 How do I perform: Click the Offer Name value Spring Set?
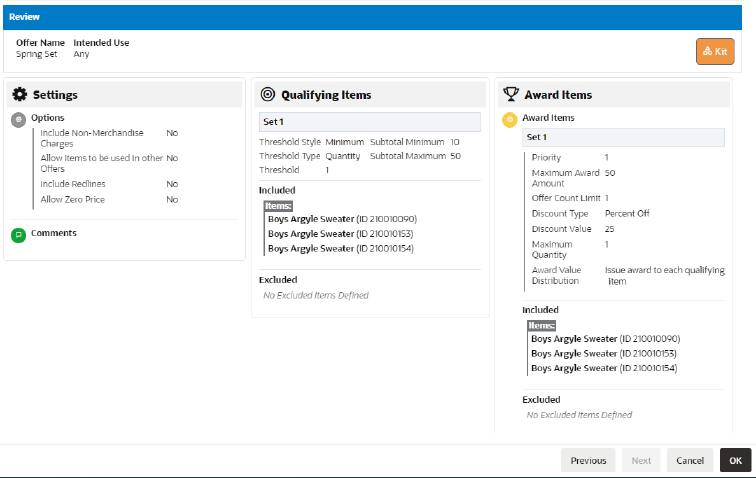[37, 54]
